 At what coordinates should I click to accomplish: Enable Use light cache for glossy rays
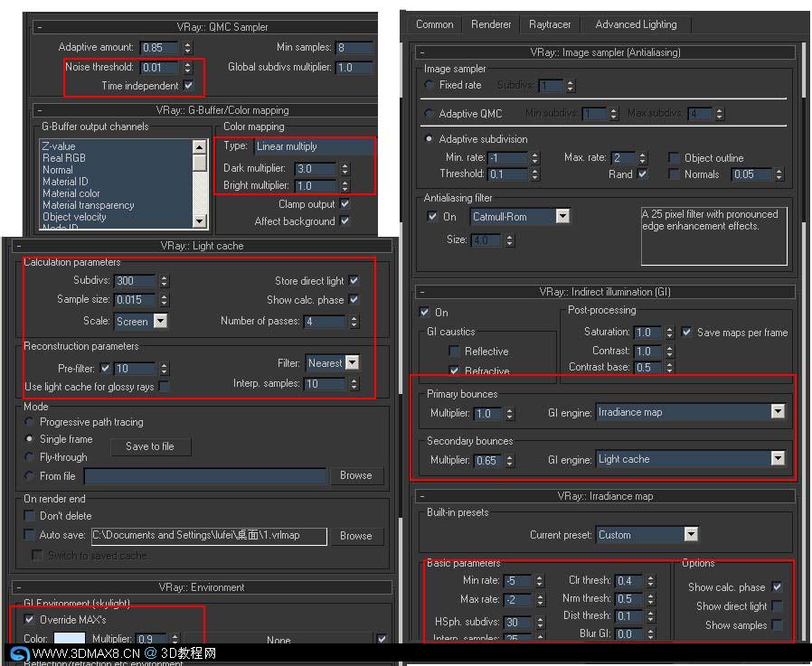[165, 387]
